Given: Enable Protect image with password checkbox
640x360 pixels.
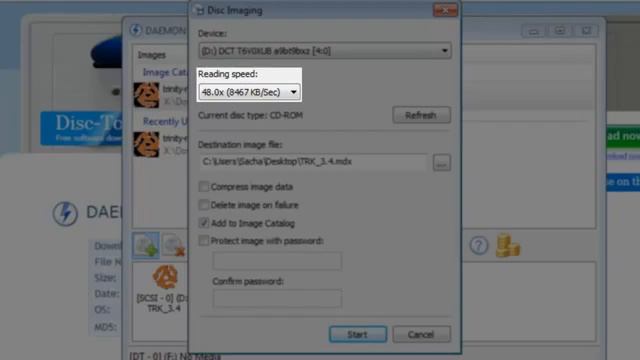Looking at the screenshot, I should click(x=204, y=240).
